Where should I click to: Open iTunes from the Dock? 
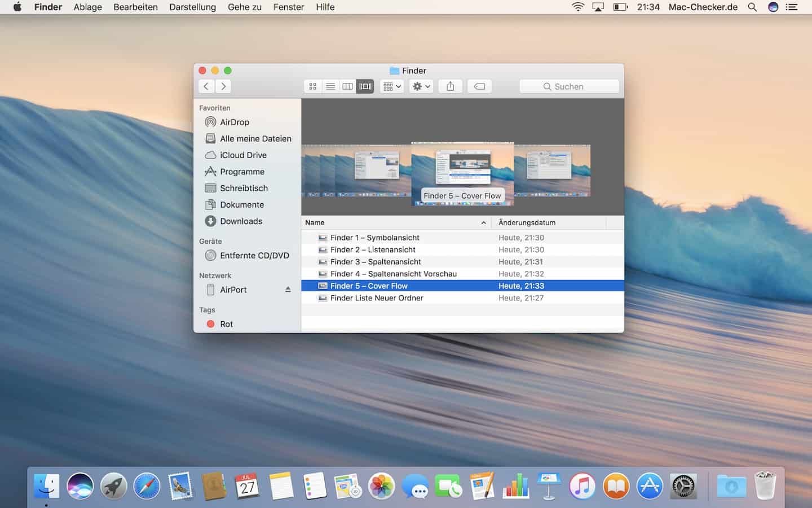pos(582,486)
